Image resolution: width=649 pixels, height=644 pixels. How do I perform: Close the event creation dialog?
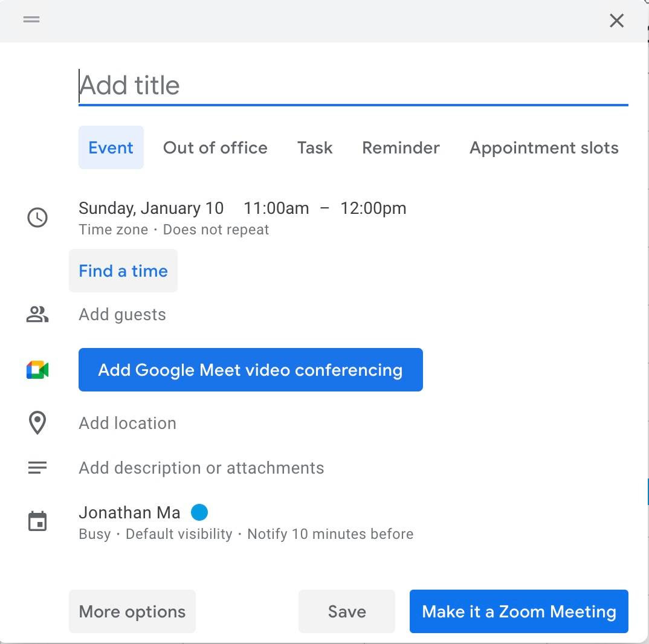[616, 21]
